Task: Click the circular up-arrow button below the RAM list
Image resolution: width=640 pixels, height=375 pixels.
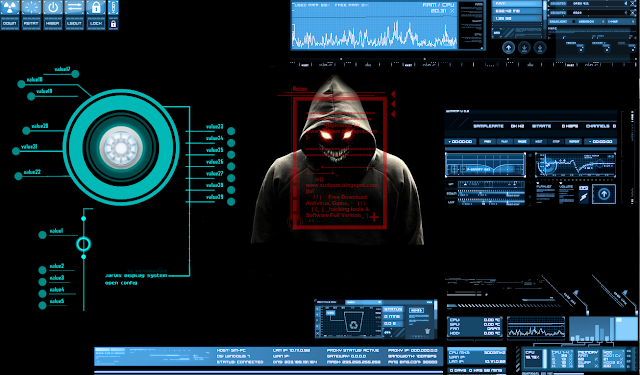Action: 508,48
